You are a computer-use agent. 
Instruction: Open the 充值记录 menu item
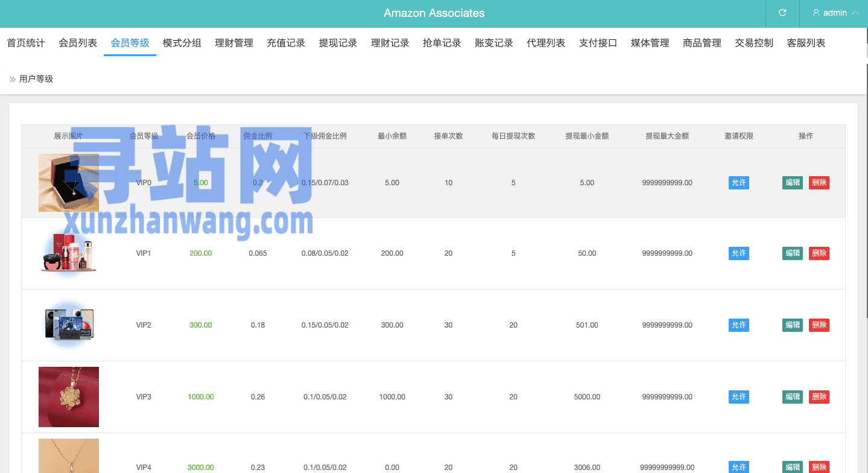tap(286, 43)
